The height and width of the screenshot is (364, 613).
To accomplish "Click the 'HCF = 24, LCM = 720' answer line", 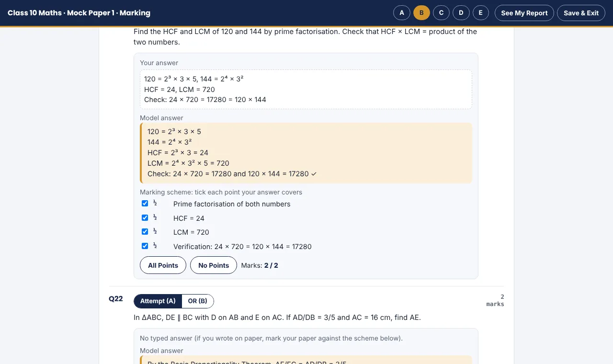I will pyautogui.click(x=180, y=90).
